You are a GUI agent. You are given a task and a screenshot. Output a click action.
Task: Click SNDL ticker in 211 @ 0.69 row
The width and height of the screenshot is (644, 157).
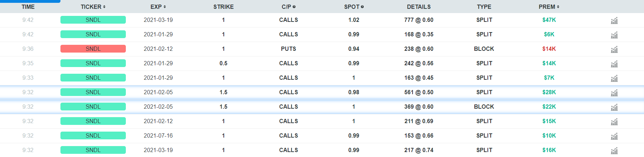tap(93, 121)
